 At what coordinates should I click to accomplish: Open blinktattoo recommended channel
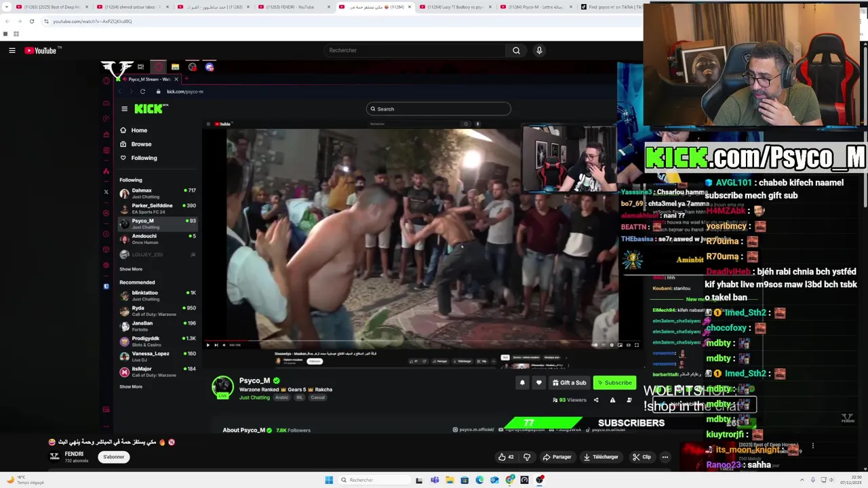(158, 296)
